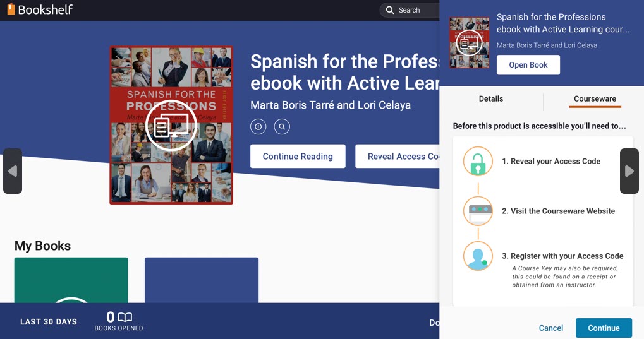
Task: Click the search-in-book magnifier icon
Action: point(282,127)
